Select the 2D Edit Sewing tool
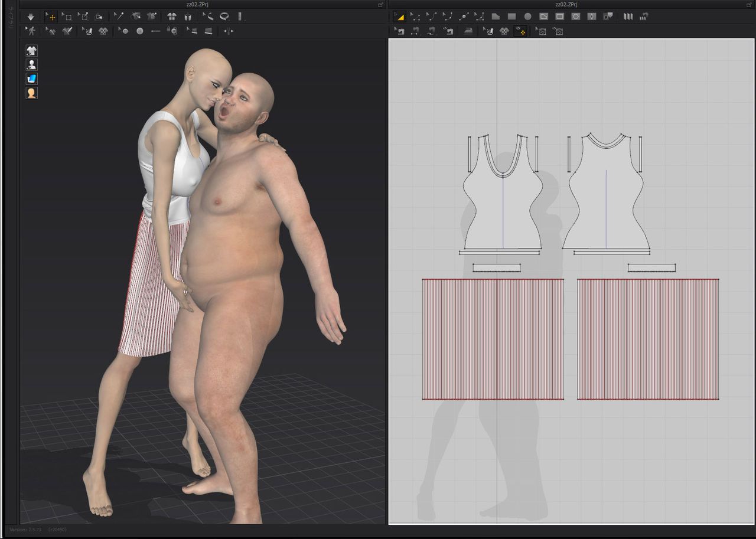Screen dimensions: 756x539 (x=399, y=31)
